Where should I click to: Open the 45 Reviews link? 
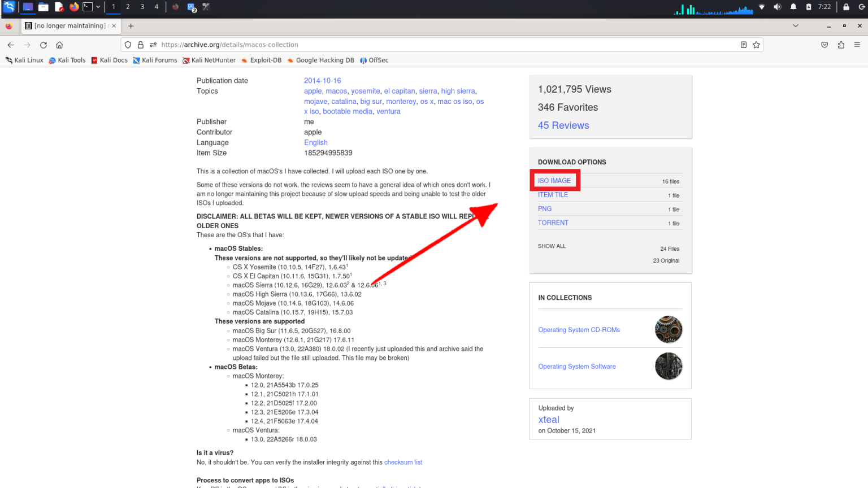pyautogui.click(x=563, y=125)
